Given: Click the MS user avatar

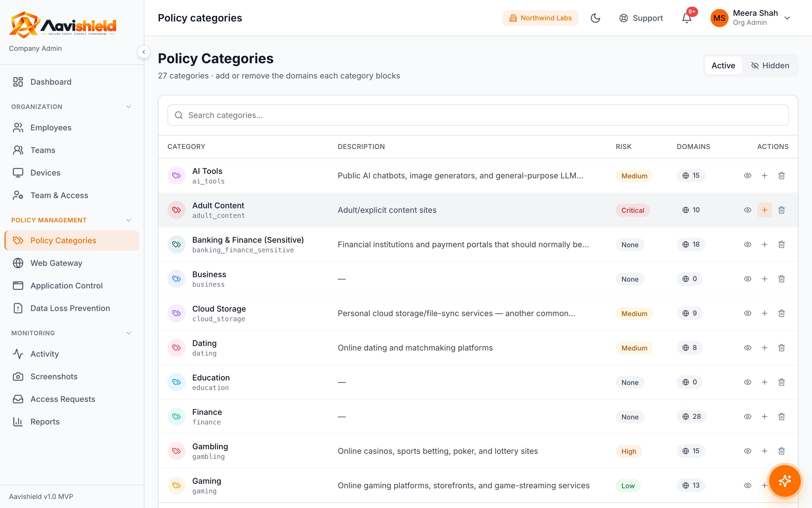Looking at the screenshot, I should (x=719, y=18).
